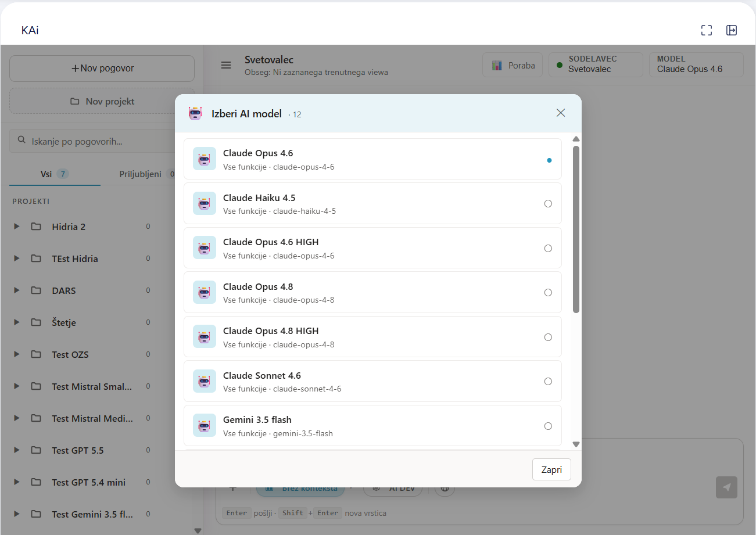Expand the Test GPT 5.5 project tree
The image size is (756, 535).
click(17, 450)
